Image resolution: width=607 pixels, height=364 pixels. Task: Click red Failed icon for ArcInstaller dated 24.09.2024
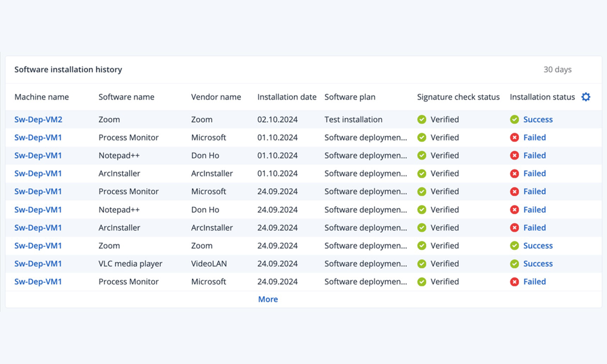point(515,228)
